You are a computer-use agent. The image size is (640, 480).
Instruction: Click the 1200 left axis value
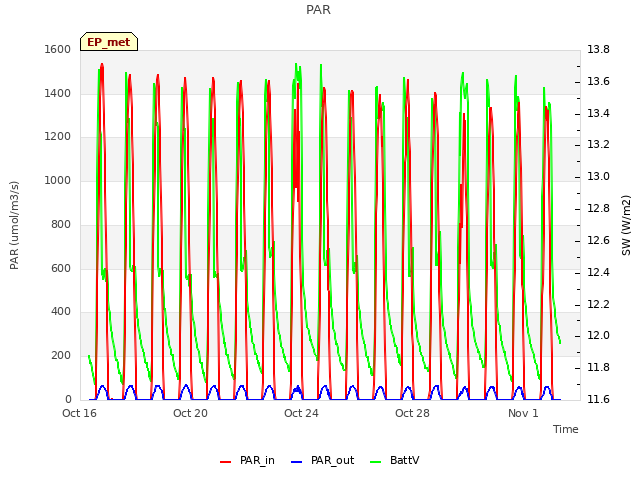(58, 137)
